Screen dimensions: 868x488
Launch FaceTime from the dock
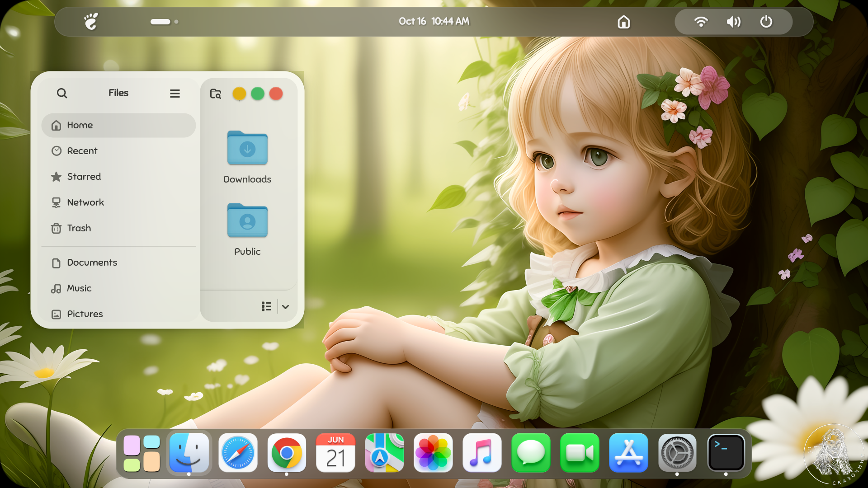580,453
